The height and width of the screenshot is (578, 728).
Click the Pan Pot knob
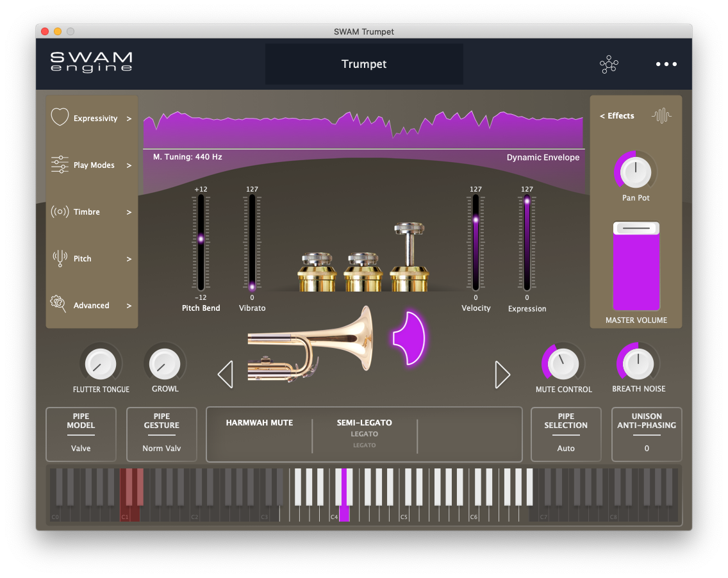coord(636,172)
